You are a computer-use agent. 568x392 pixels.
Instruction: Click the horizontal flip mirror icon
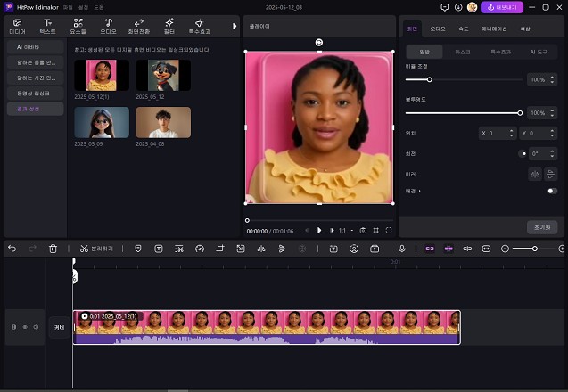(534, 174)
